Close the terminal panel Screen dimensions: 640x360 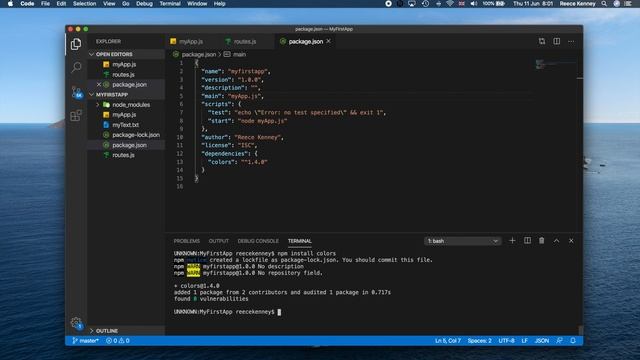[x=571, y=241]
